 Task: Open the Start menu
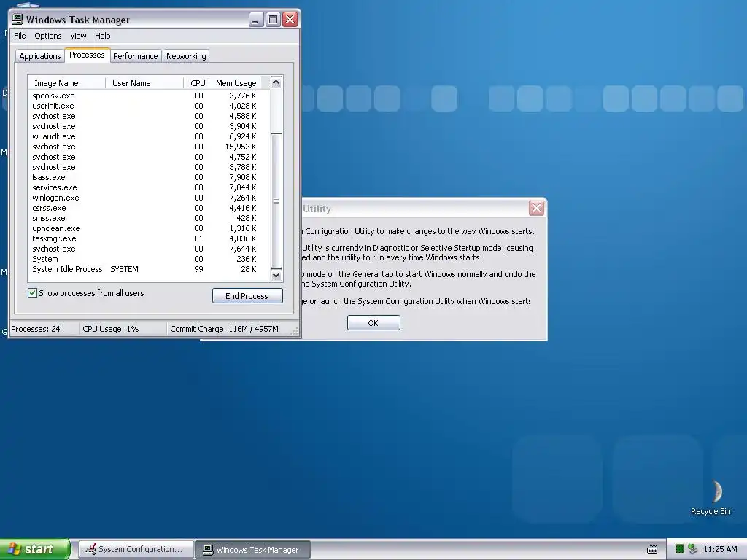[x=35, y=549]
